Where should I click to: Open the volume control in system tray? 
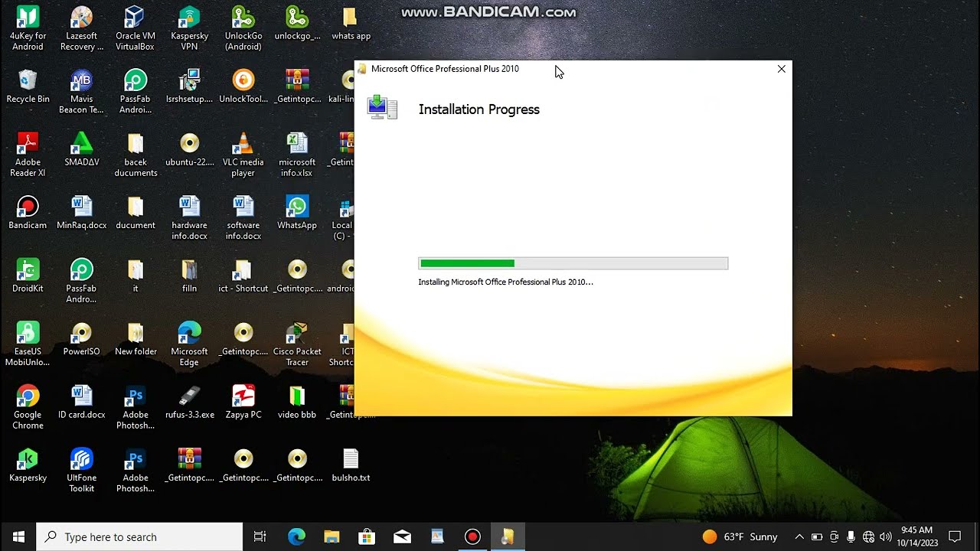(x=886, y=536)
